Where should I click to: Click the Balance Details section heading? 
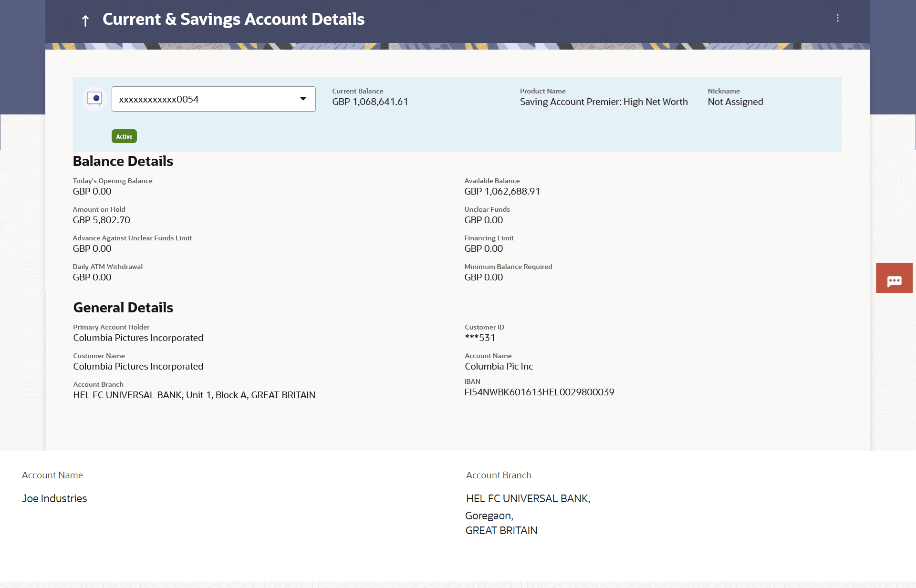pos(123,161)
